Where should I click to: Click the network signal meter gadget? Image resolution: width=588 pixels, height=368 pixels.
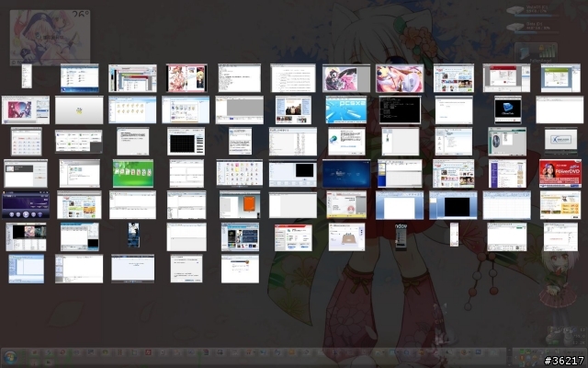click(x=536, y=52)
